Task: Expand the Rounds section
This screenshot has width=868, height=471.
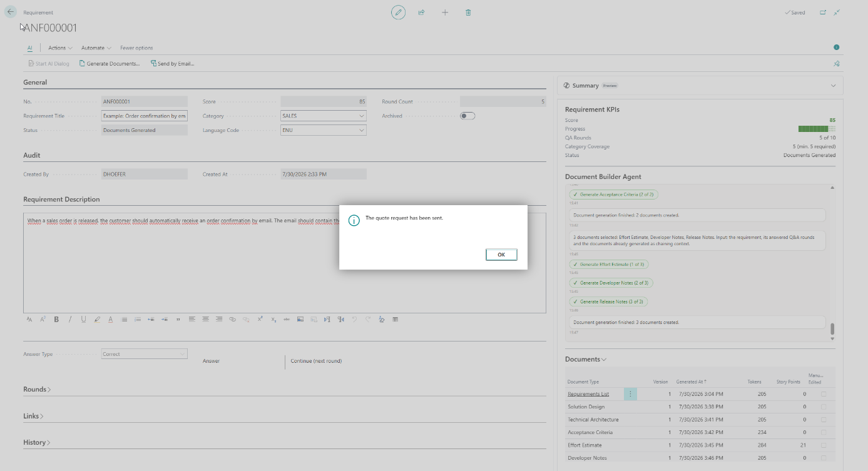Action: (37, 389)
